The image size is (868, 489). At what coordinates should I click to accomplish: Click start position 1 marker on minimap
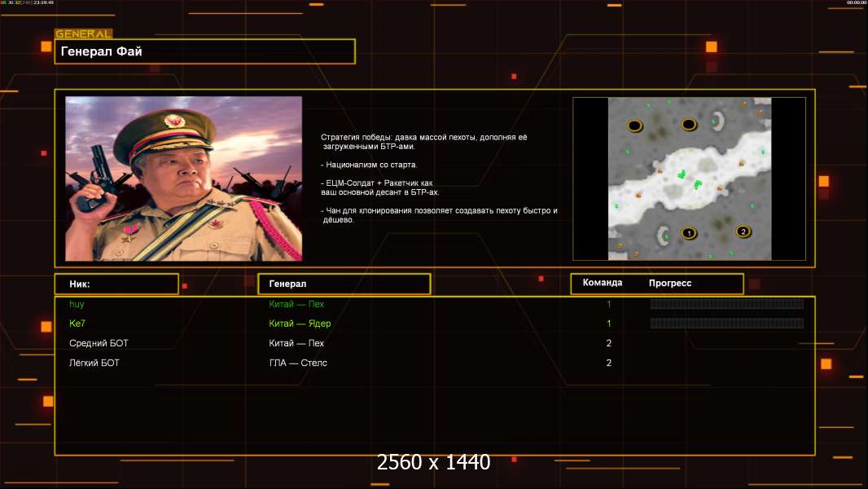point(689,234)
